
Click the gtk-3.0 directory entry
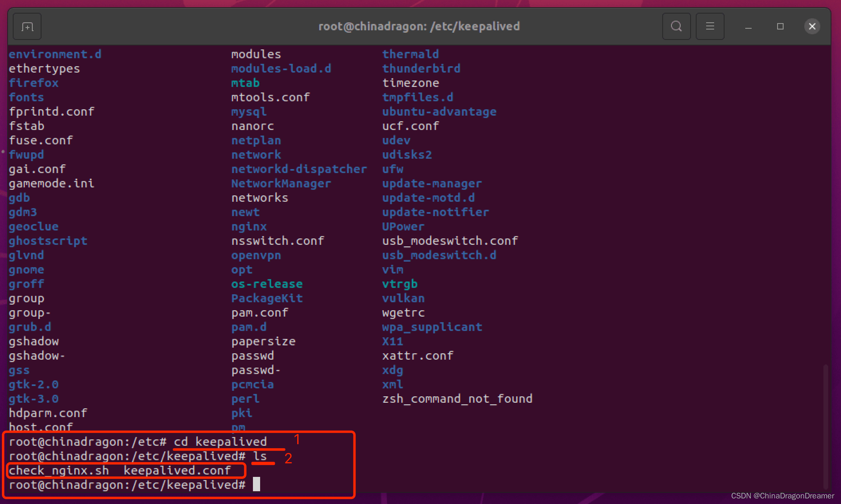[34, 399]
